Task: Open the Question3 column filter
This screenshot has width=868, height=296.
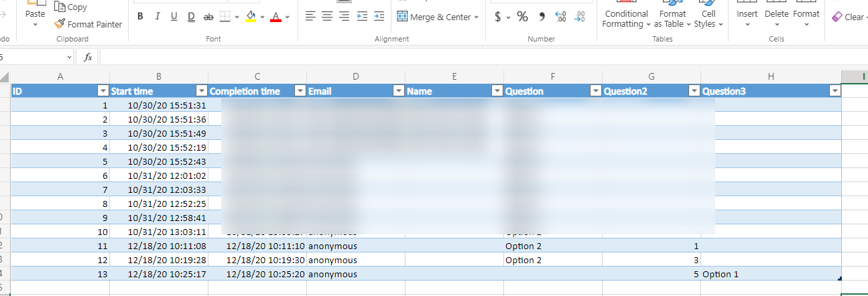Action: click(x=835, y=91)
